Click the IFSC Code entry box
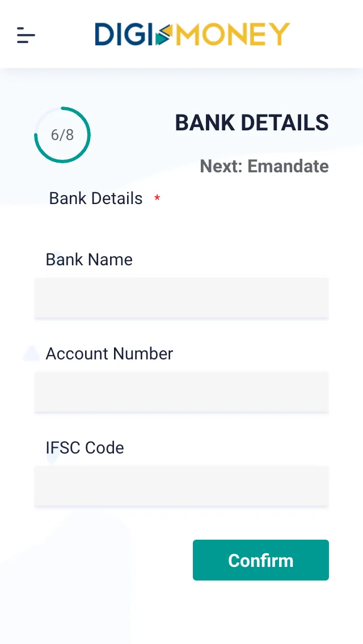The height and width of the screenshot is (644, 363). [x=181, y=486]
